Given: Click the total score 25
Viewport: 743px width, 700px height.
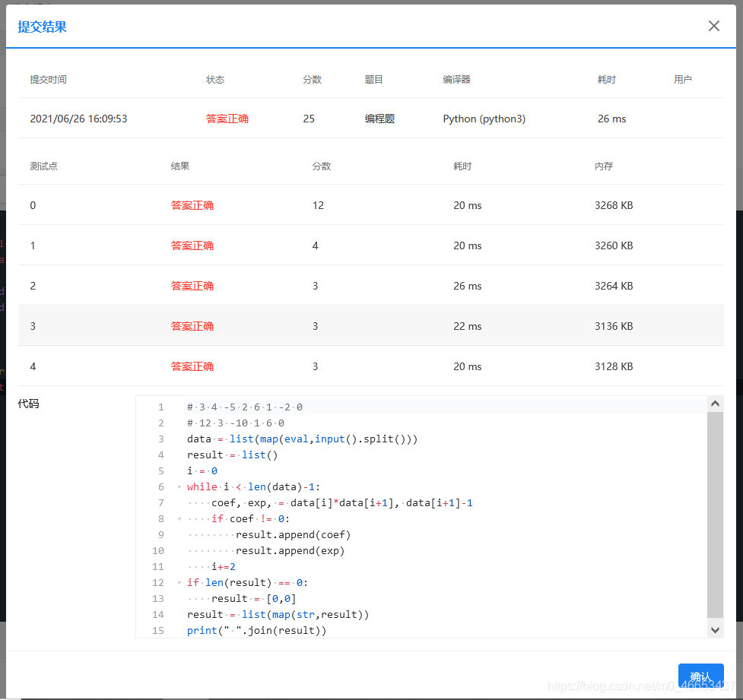Looking at the screenshot, I should pos(309,119).
